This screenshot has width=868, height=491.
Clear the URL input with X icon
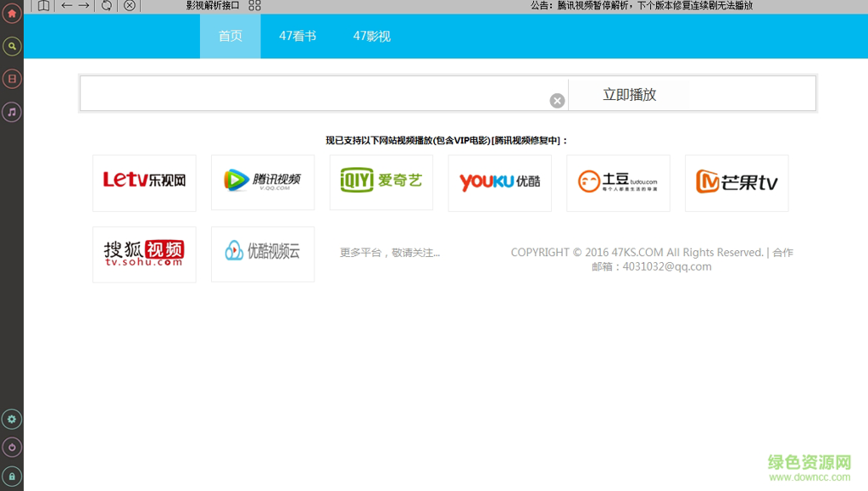pyautogui.click(x=557, y=101)
